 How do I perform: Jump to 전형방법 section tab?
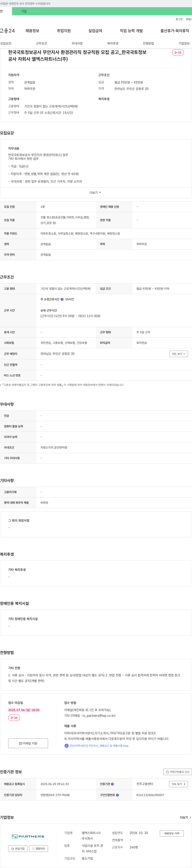click(148, 44)
